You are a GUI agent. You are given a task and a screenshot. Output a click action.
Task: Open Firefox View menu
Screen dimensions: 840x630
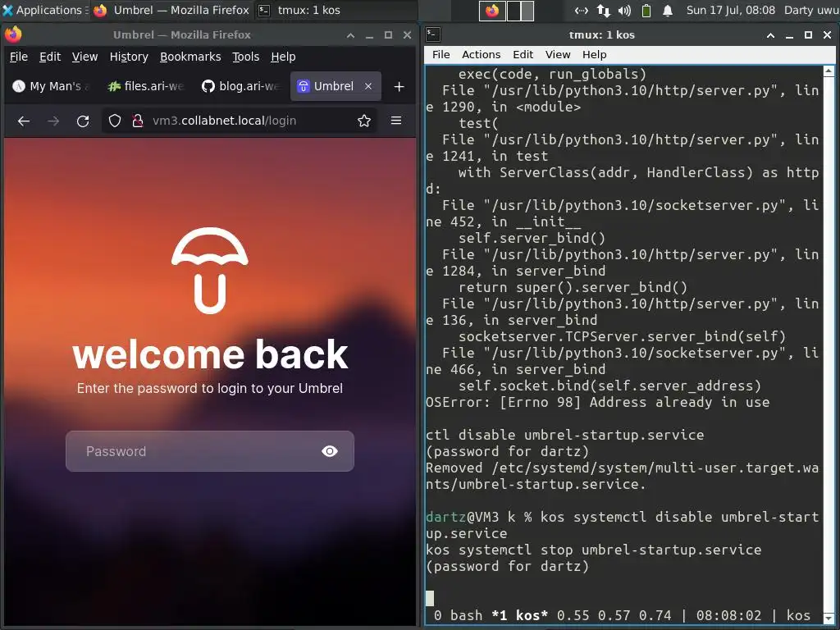(84, 57)
